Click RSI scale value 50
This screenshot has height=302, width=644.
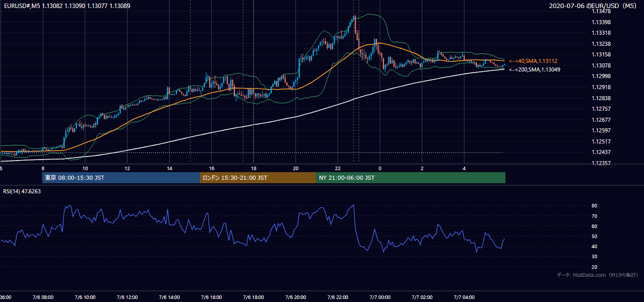pyautogui.click(x=595, y=236)
